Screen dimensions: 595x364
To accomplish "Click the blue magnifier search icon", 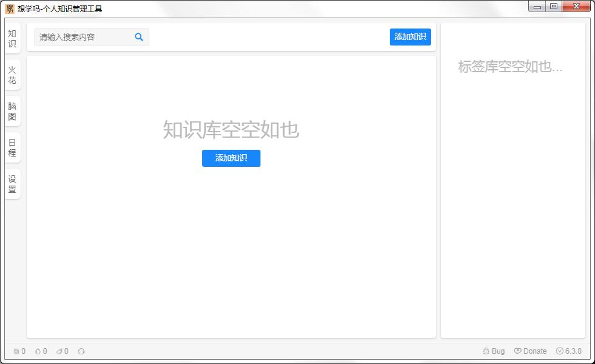I will click(x=139, y=37).
